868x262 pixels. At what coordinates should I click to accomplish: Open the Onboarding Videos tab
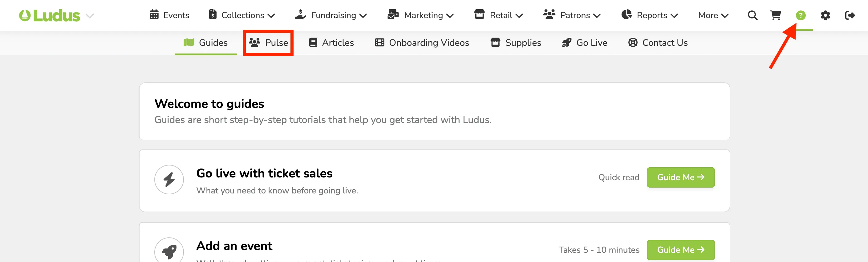tap(422, 43)
